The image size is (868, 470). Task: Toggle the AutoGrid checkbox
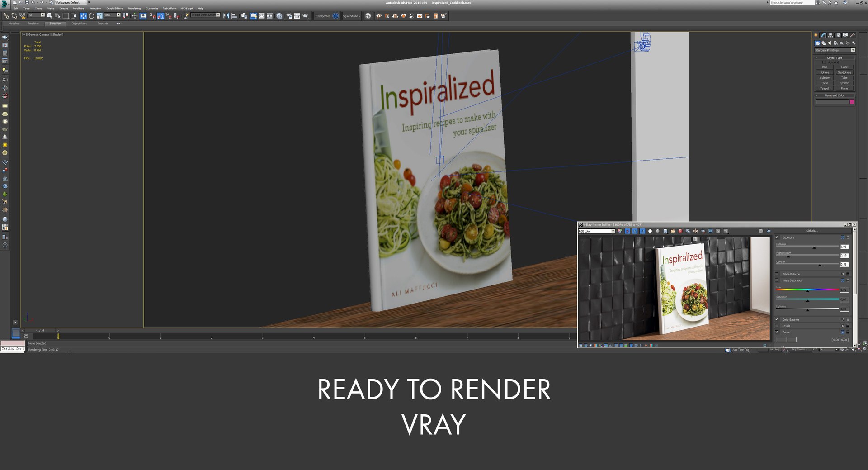point(824,62)
